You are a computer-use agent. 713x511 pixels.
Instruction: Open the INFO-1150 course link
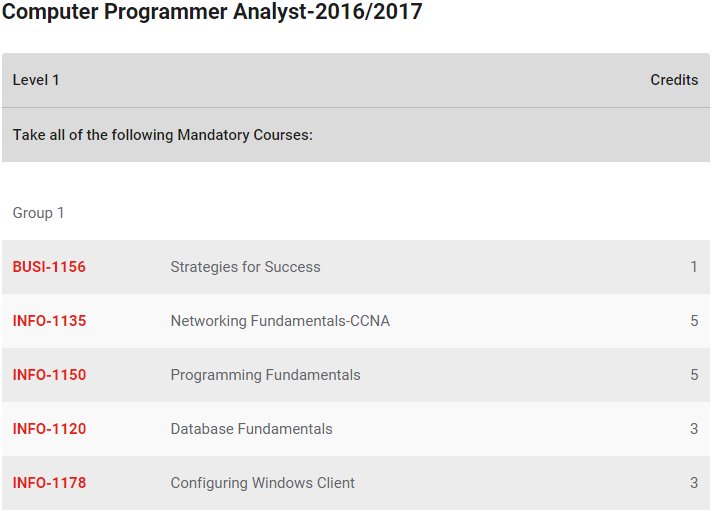49,375
